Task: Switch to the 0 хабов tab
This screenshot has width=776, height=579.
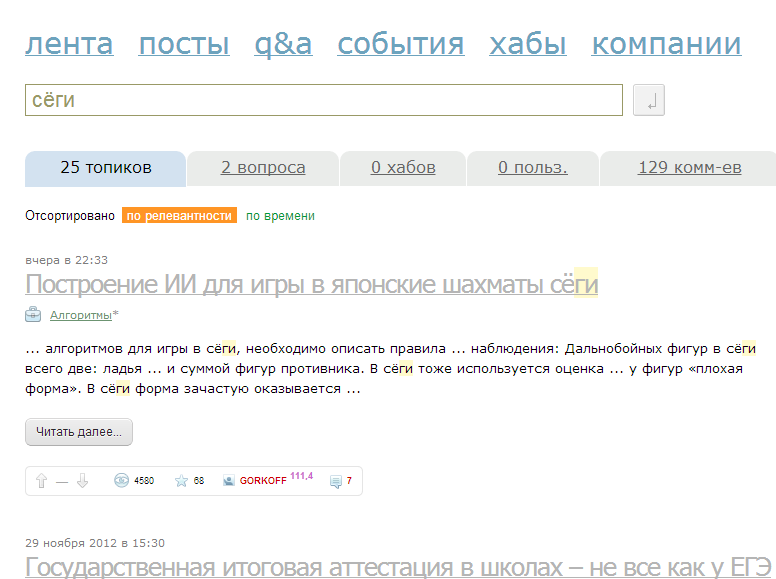Action: [x=403, y=168]
